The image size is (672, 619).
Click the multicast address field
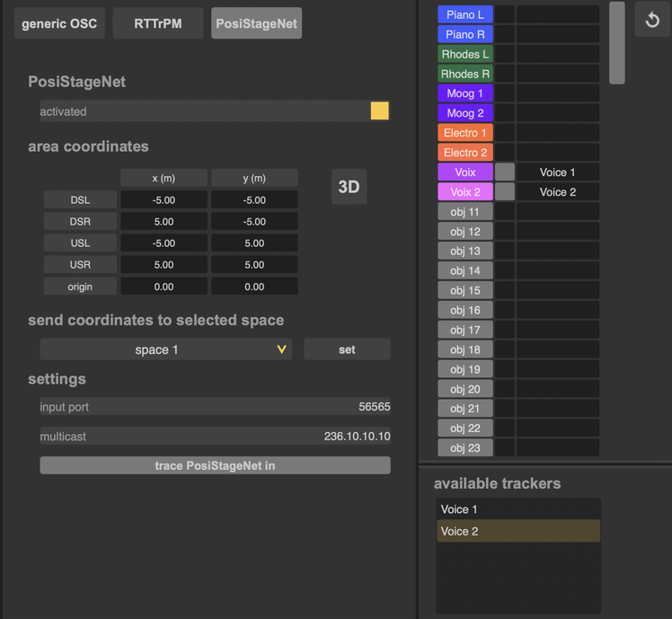pos(215,436)
